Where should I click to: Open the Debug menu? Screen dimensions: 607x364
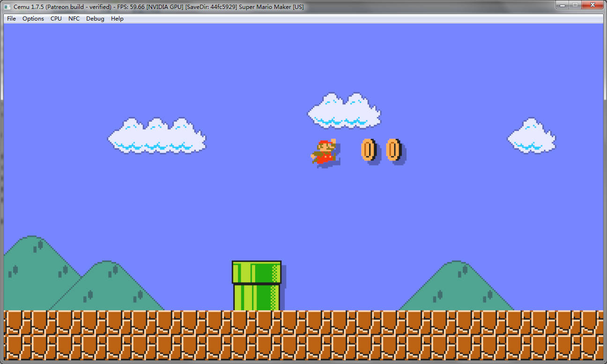coord(95,19)
